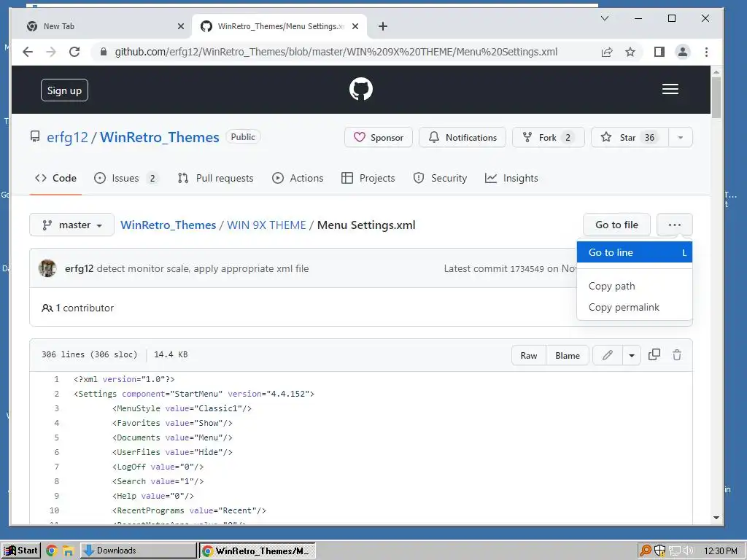Expand the Star lists dropdown arrow
The width and height of the screenshot is (747, 560).
coord(681,138)
